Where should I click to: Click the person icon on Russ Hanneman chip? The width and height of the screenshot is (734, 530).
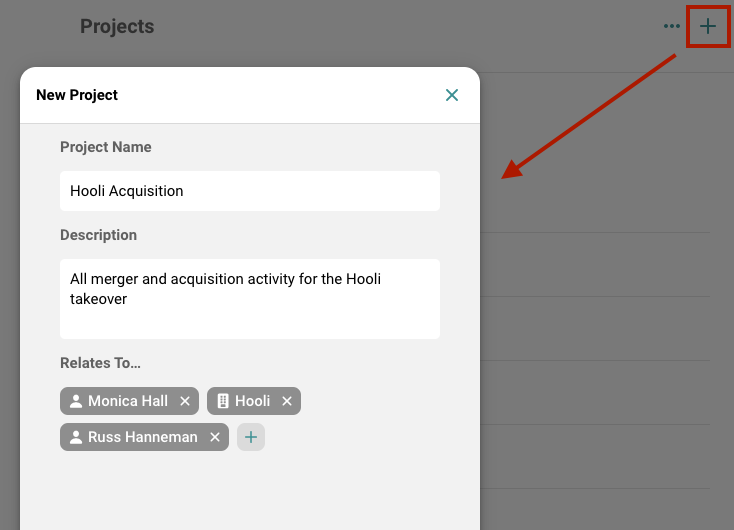76,437
